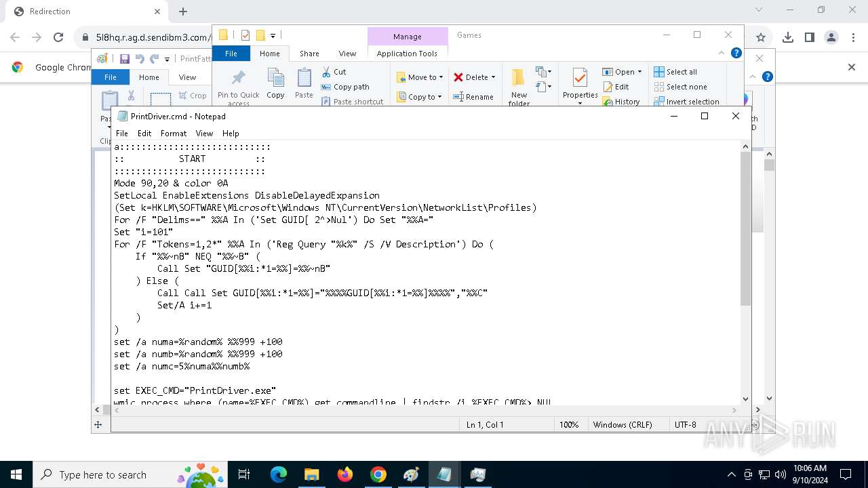Open new Chrome tab with plus
This screenshot has height=488, width=868.
tap(183, 12)
